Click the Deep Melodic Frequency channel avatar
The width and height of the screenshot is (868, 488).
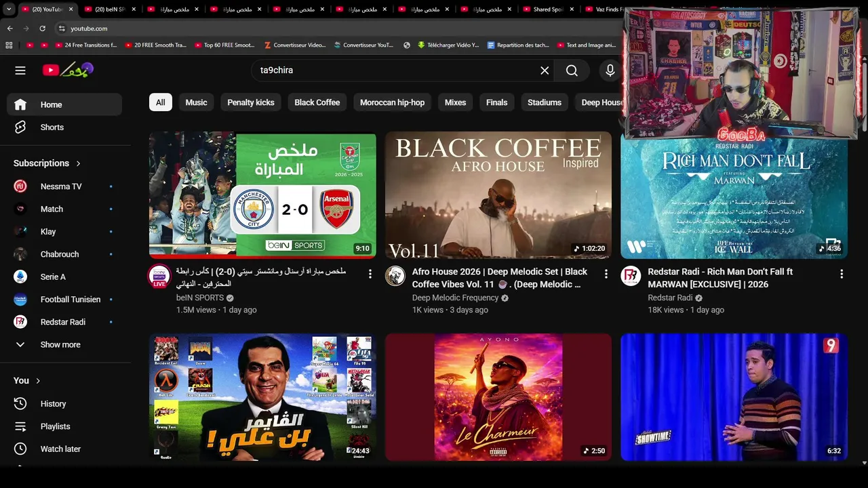(x=395, y=276)
